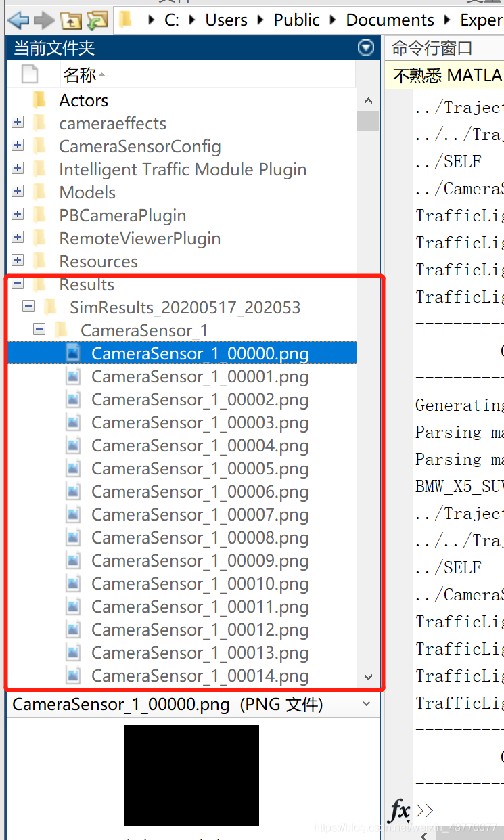Image resolution: width=504 pixels, height=840 pixels.
Task: Select the Documents segment in address path
Action: coord(390,20)
